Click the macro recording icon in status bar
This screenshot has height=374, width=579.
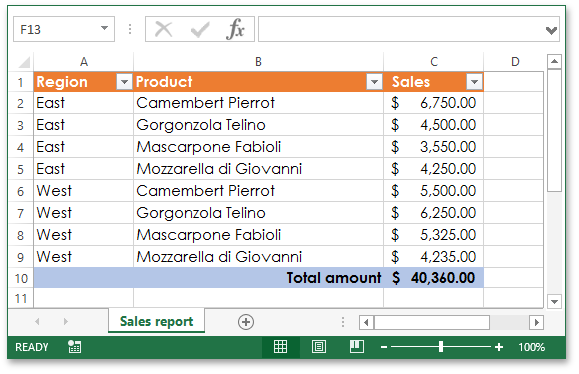coord(75,347)
